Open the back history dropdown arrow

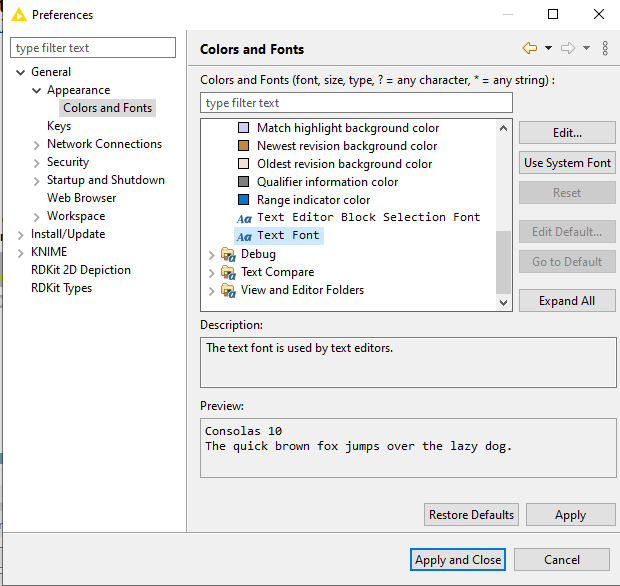(x=548, y=48)
